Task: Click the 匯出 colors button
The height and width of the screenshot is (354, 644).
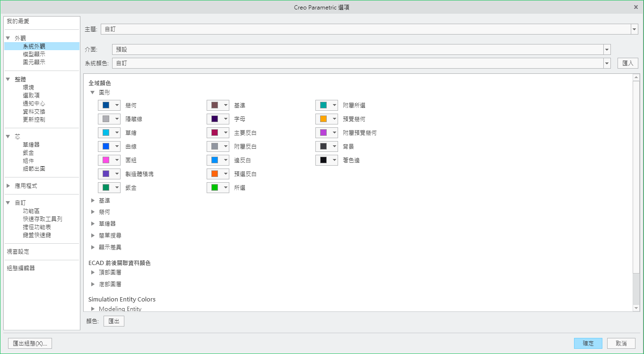Action: (114, 321)
